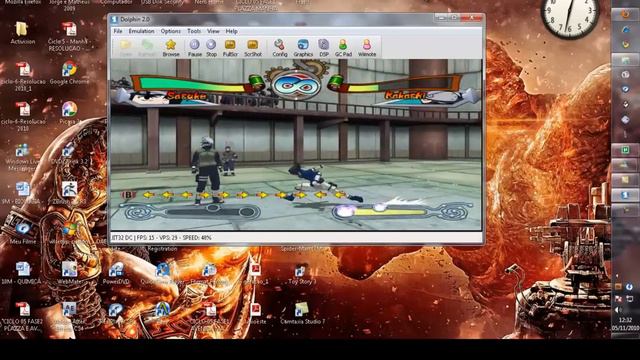Open the Options menu
This screenshot has height=360, width=640.
point(171,31)
